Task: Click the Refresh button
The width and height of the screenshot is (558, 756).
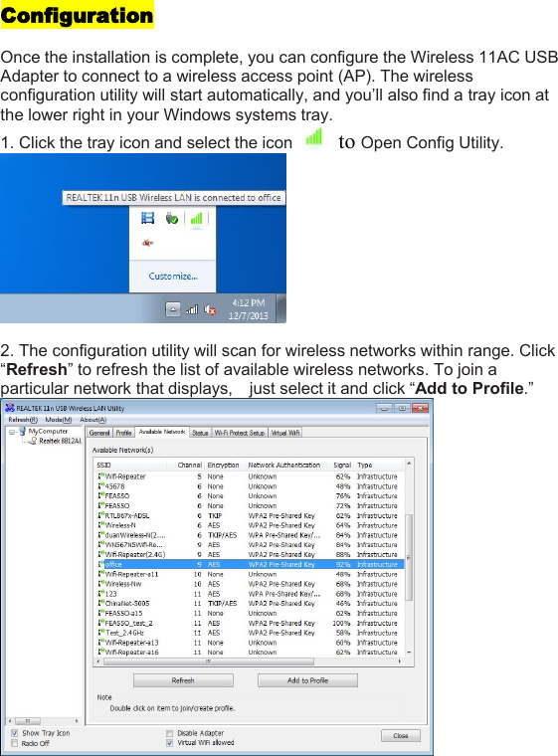Action: pos(183,680)
